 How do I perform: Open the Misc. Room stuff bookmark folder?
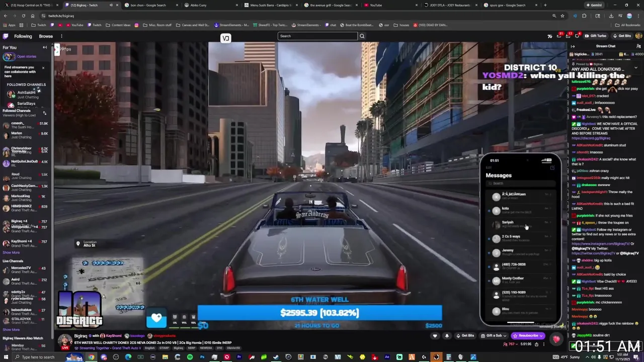157,25
